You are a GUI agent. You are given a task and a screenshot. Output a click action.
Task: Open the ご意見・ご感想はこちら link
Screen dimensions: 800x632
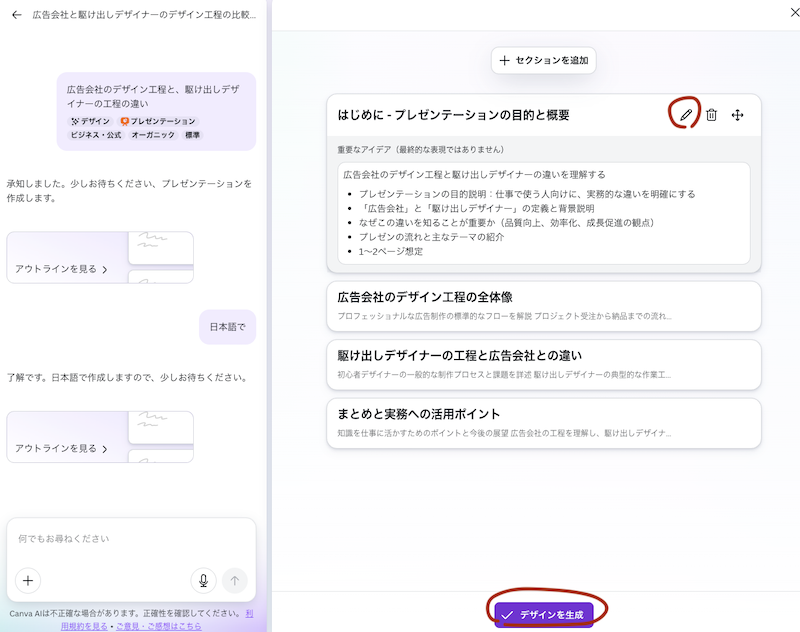point(158,626)
